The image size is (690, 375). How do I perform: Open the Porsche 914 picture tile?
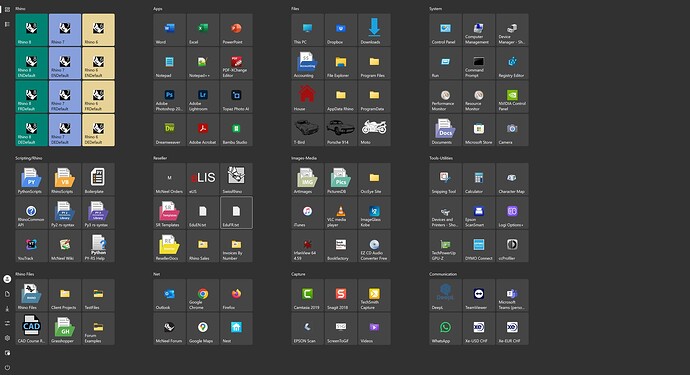(341, 130)
